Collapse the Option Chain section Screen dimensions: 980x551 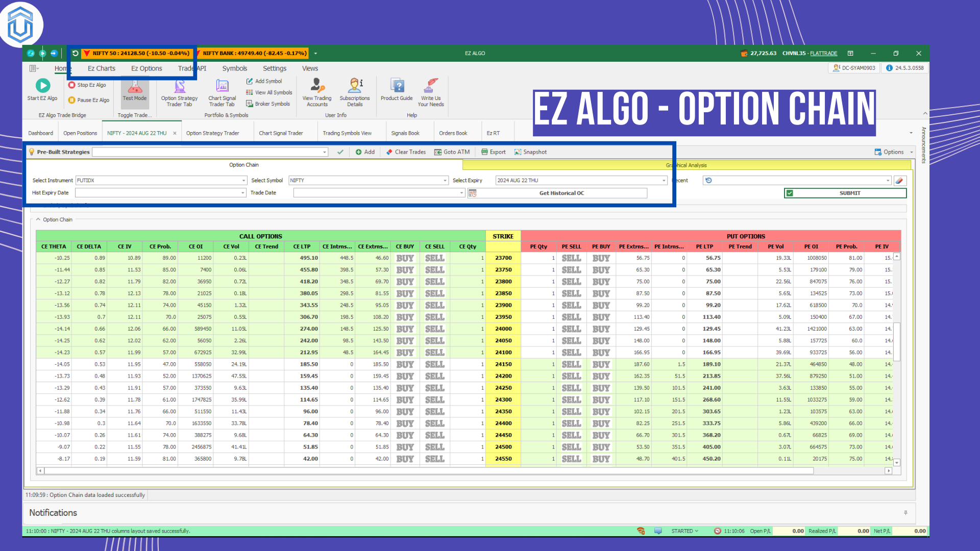[x=38, y=219]
